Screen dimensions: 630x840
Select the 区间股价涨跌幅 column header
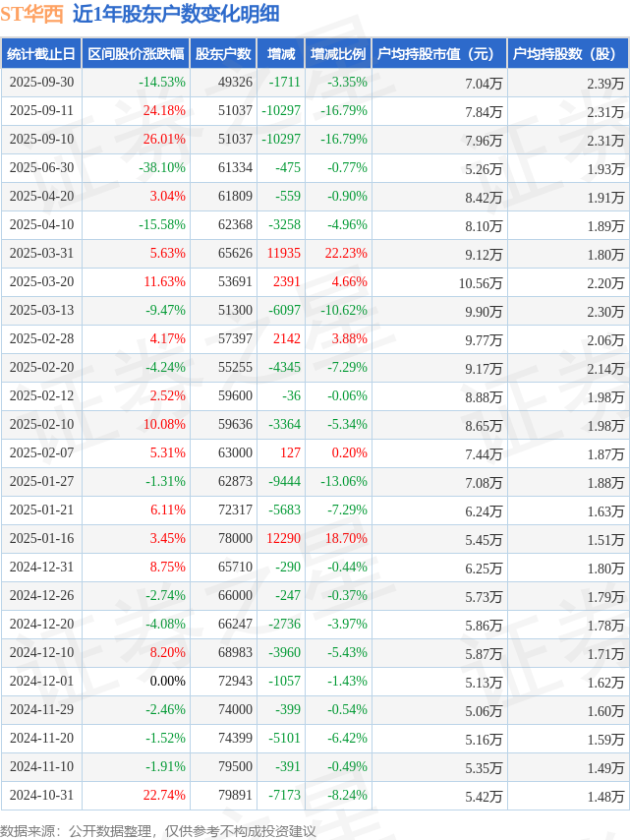tap(136, 54)
